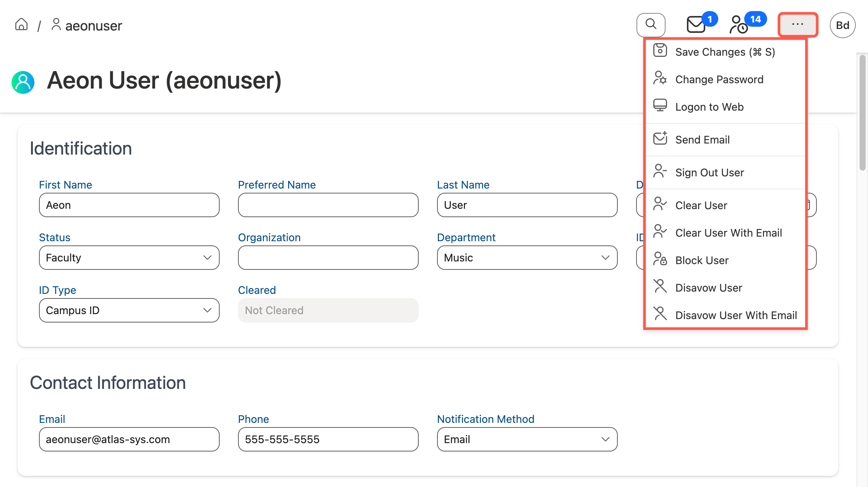Expand the ID Type Campus ID dropdown
The height and width of the screenshot is (487, 868).
click(129, 310)
